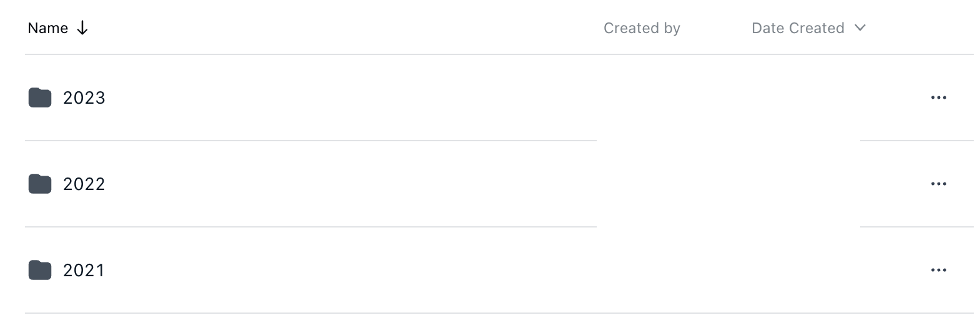
Task: Open the 2022 folder icon
Action: coord(40,184)
